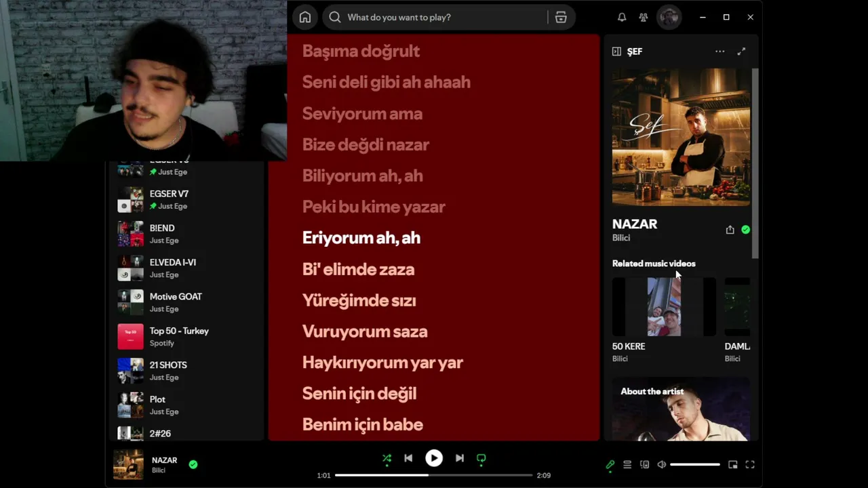Toggle saved checkmark beside NAZAR in side panel
This screenshot has height=488, width=868.
pyautogui.click(x=746, y=230)
